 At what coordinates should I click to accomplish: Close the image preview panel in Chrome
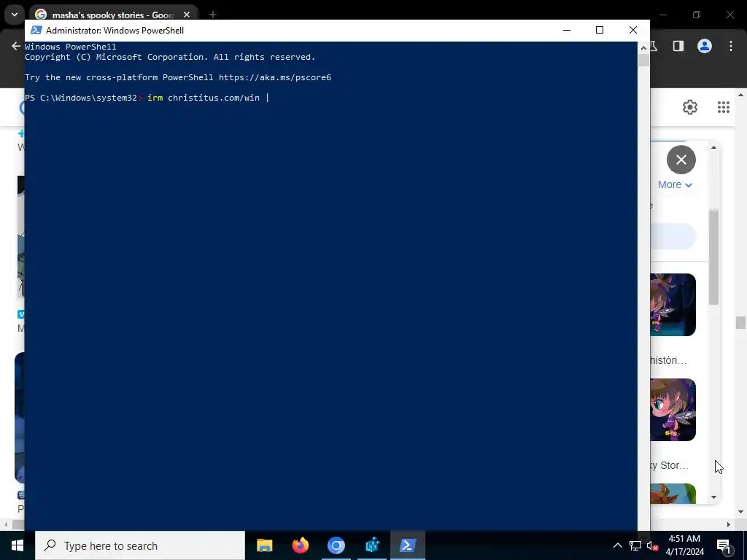[681, 160]
